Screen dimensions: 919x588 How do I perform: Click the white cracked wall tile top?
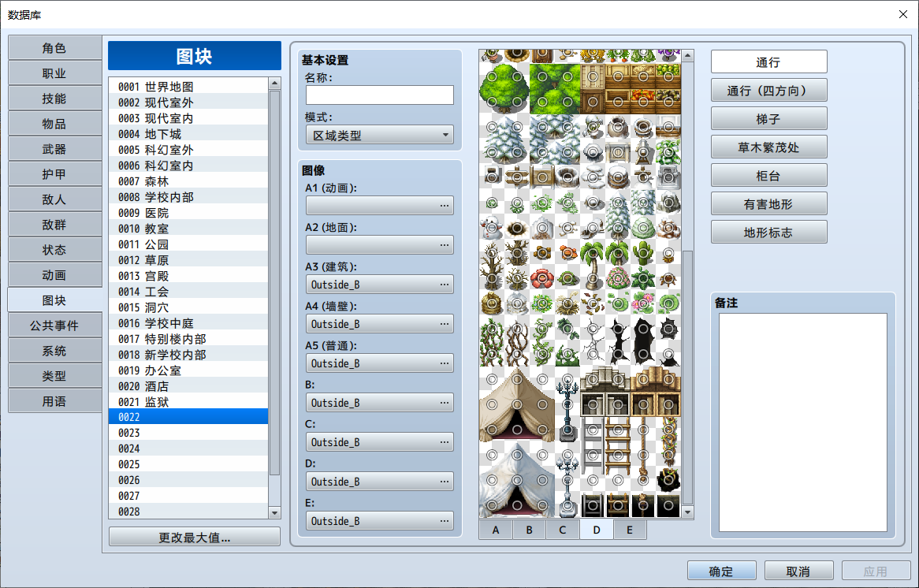593,329
